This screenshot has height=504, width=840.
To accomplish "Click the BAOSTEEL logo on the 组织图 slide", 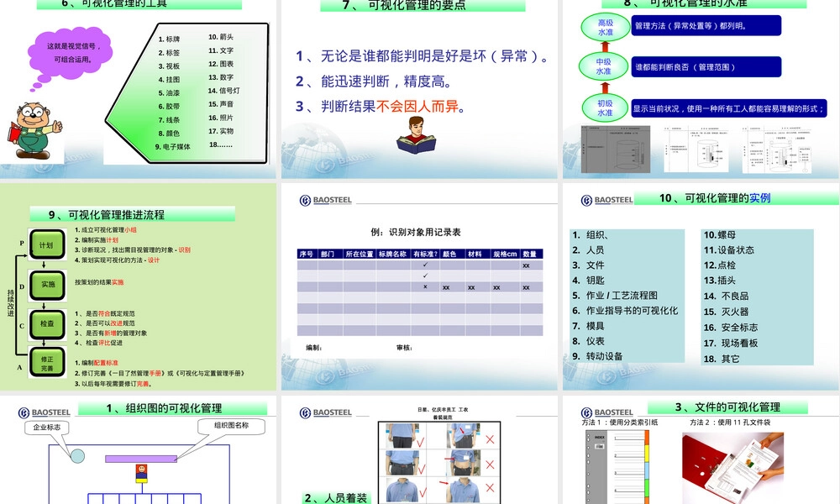I will click(45, 412).
